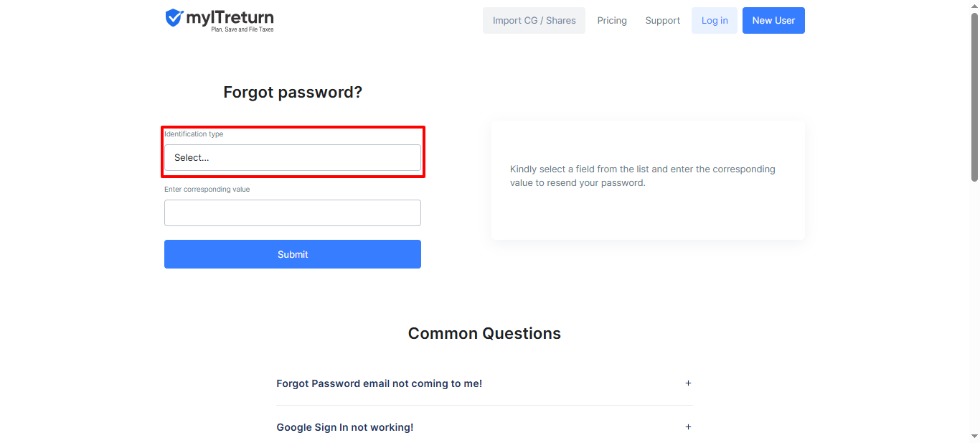Expand Google Sign In question plus icon
This screenshot has height=443, width=980.
[x=688, y=427]
